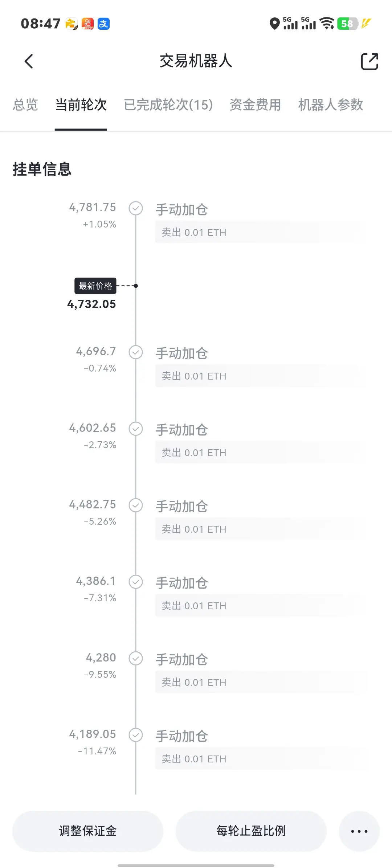Open the three-dots more options button
This screenshot has height=868, width=392.
tap(359, 831)
